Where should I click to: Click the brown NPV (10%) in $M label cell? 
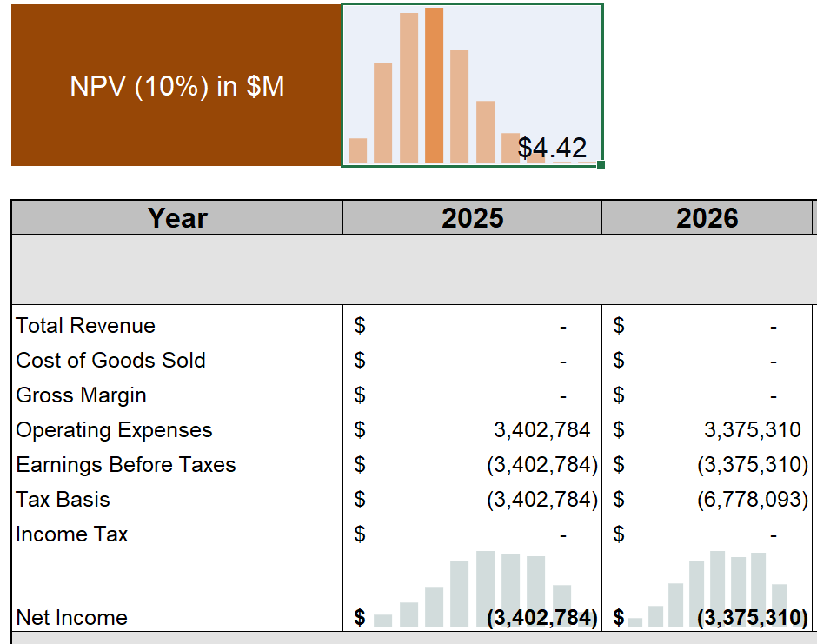(176, 86)
